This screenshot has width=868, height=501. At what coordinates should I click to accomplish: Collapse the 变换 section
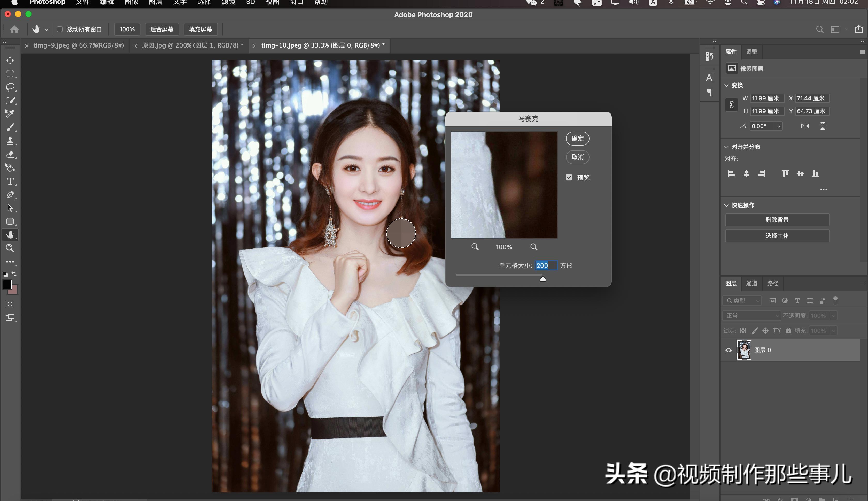[727, 85]
